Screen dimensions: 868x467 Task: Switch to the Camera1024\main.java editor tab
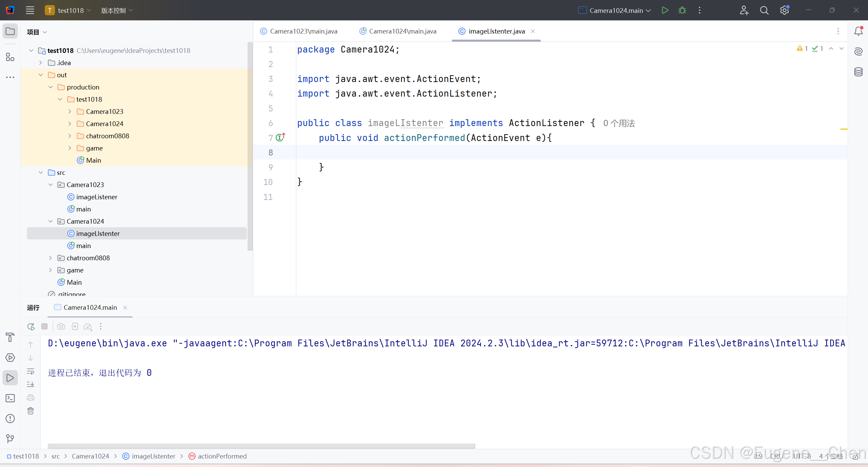coord(398,31)
